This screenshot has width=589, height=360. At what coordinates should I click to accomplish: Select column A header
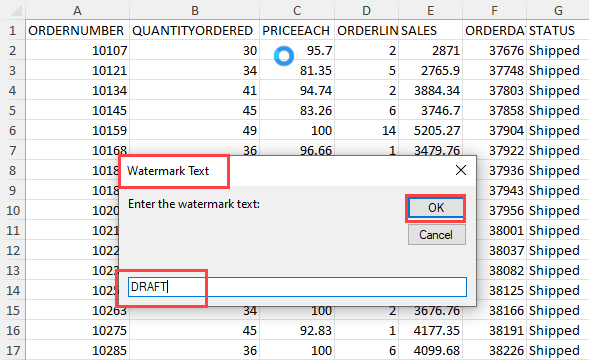pos(77,10)
